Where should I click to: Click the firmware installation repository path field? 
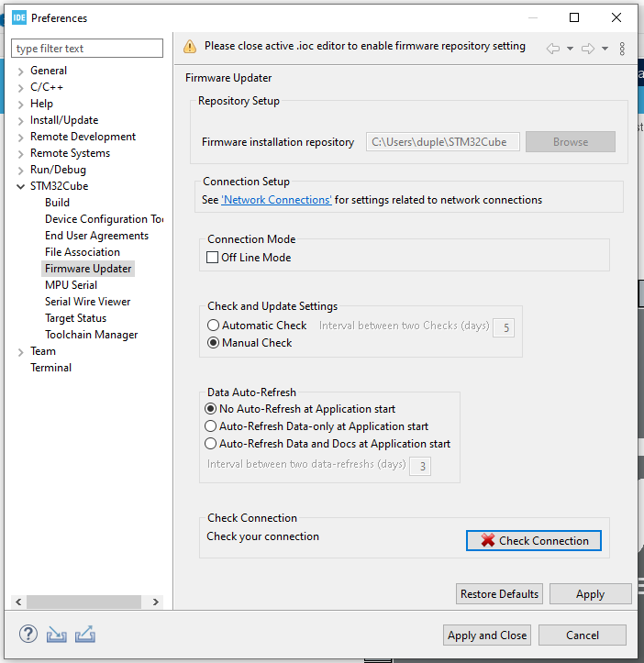coord(442,141)
